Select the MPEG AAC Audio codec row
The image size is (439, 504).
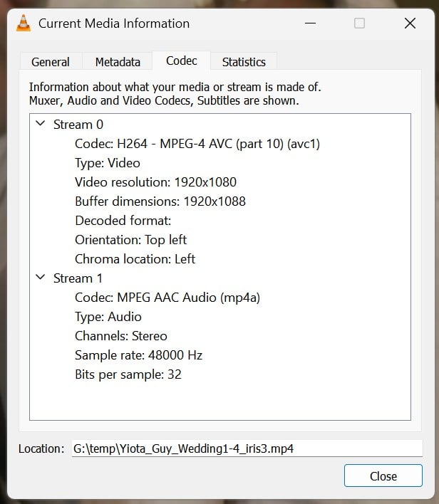coord(167,298)
